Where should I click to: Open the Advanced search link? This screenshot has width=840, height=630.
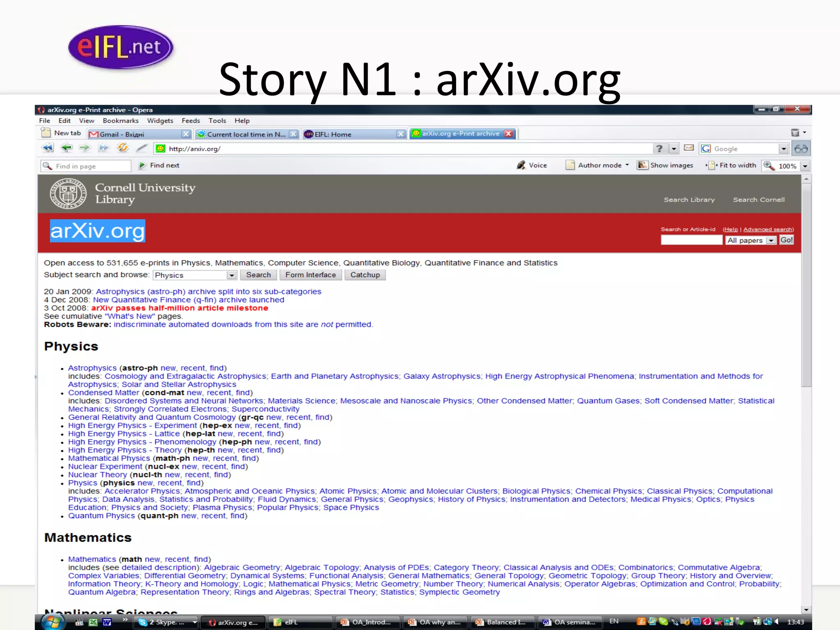coord(767,229)
